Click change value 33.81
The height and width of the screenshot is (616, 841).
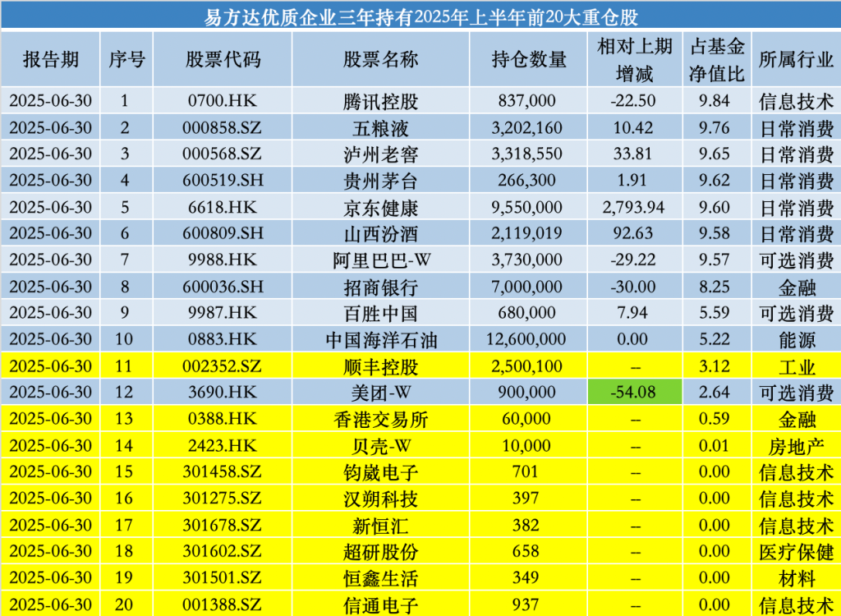(x=633, y=154)
